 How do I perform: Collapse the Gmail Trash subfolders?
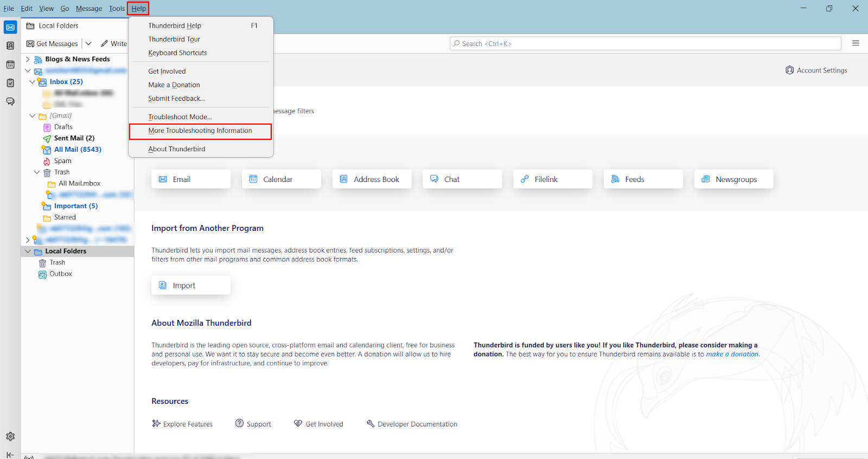click(x=37, y=172)
